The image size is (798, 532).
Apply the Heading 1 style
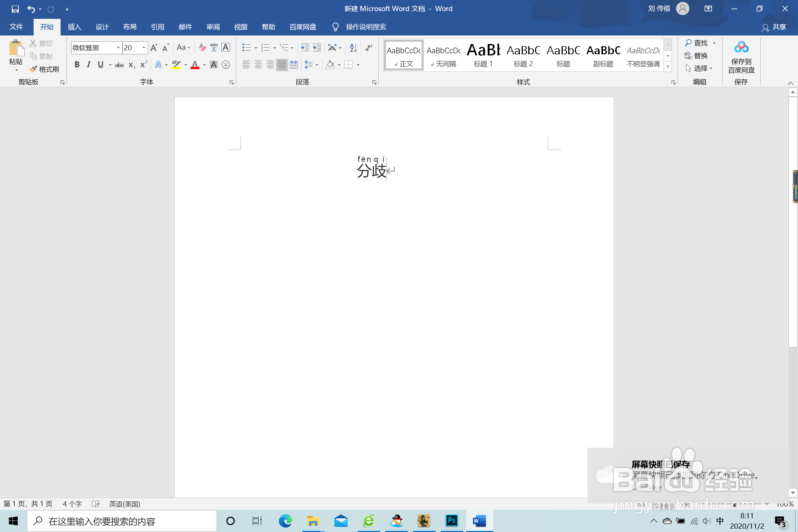point(483,55)
